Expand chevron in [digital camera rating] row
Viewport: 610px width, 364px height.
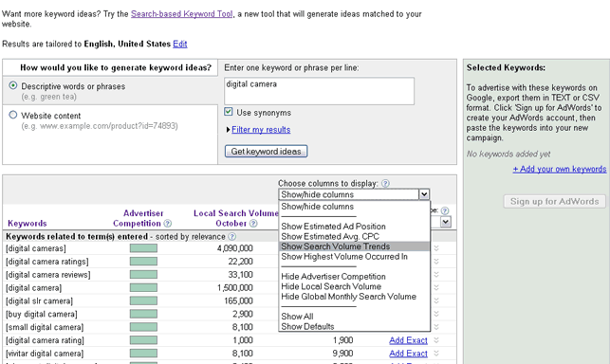click(x=436, y=340)
